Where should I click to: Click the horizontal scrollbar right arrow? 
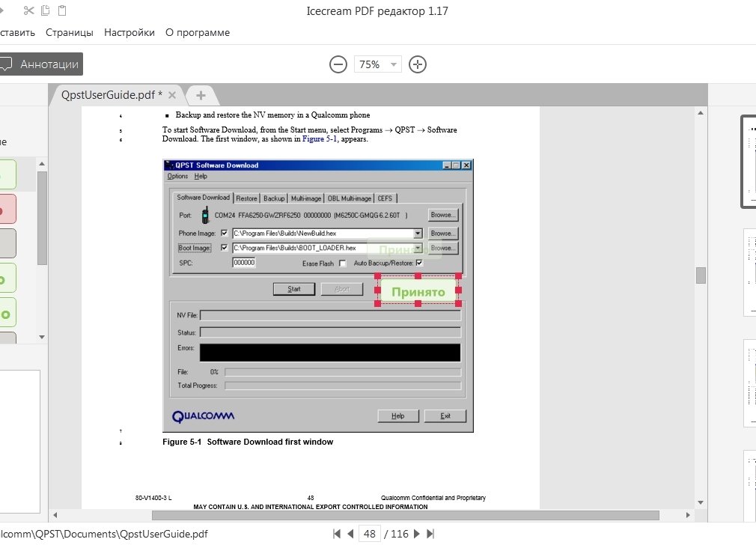[x=688, y=515]
